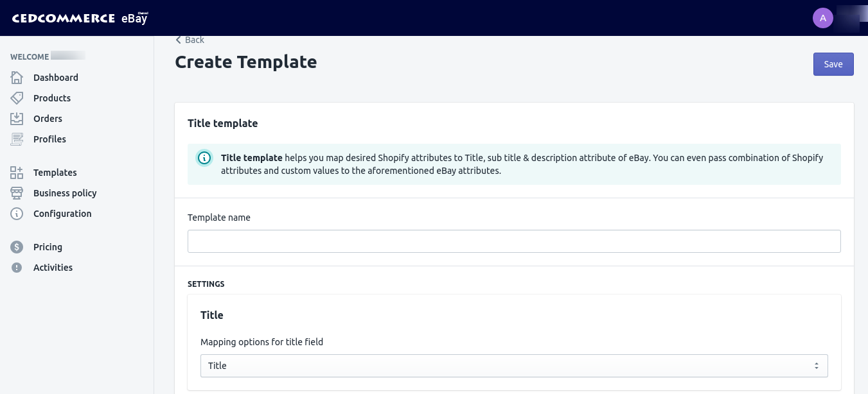Screen dimensions: 868x394
Task: Click the Products tag icon
Action: click(17, 98)
